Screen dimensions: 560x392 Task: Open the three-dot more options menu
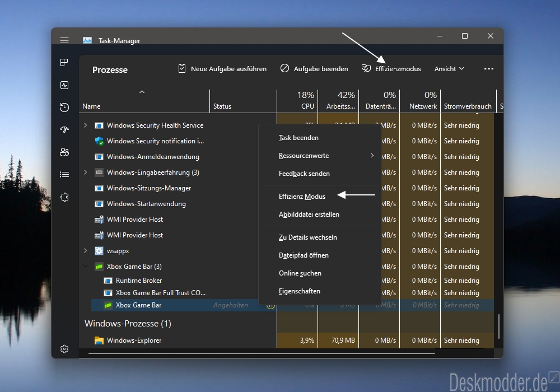[x=488, y=68]
